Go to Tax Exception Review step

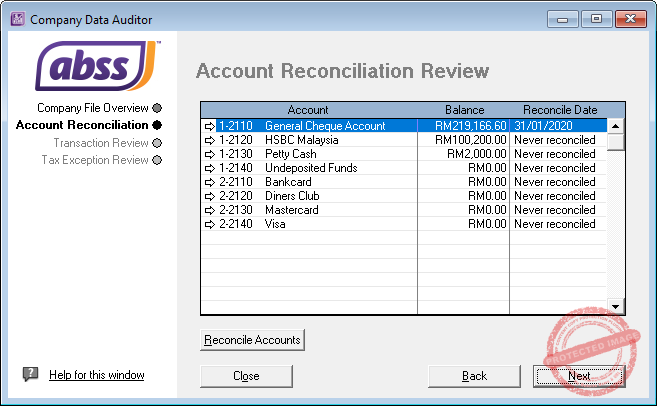point(95,160)
